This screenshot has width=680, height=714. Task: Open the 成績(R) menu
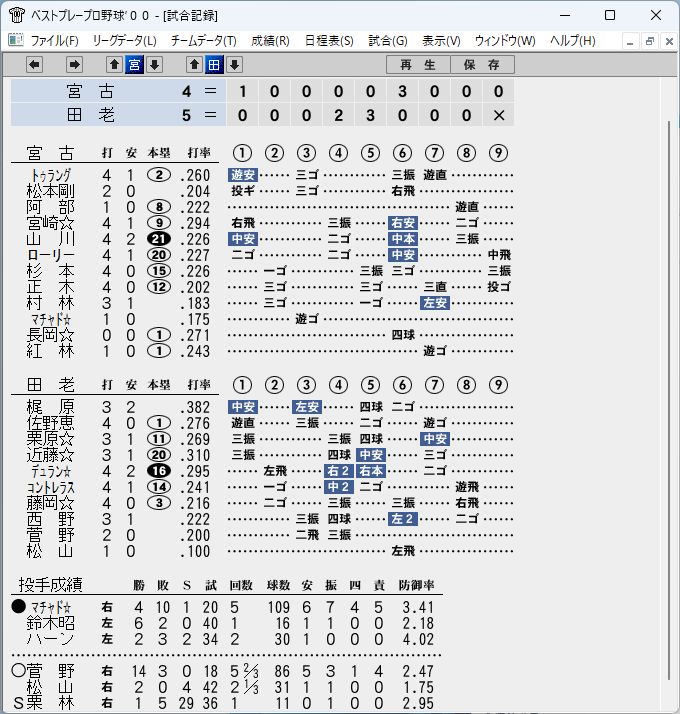coord(270,41)
